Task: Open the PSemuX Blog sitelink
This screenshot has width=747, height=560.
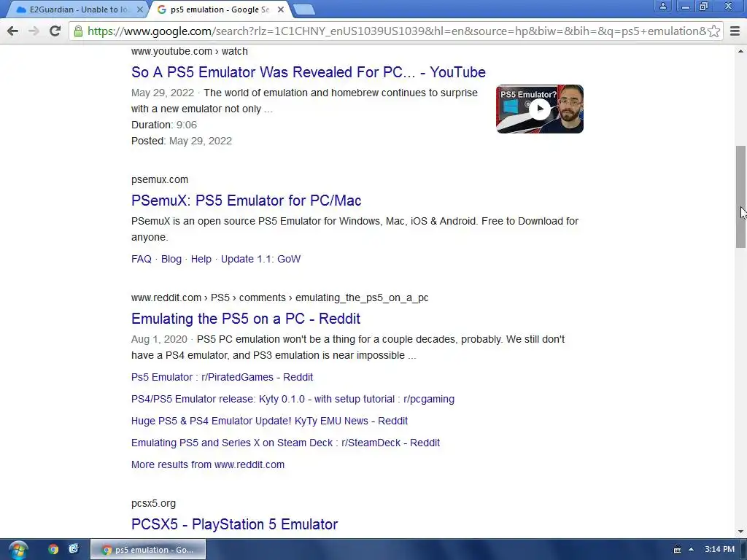Action: click(x=171, y=259)
